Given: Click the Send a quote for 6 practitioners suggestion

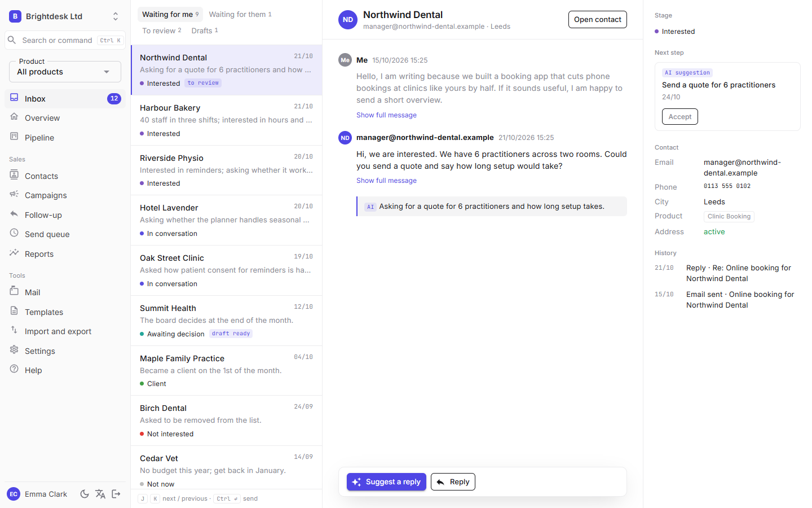Looking at the screenshot, I should pyautogui.click(x=718, y=85).
